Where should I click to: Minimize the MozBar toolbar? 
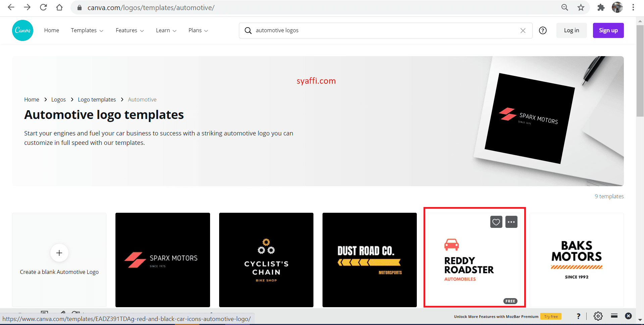coord(614,316)
